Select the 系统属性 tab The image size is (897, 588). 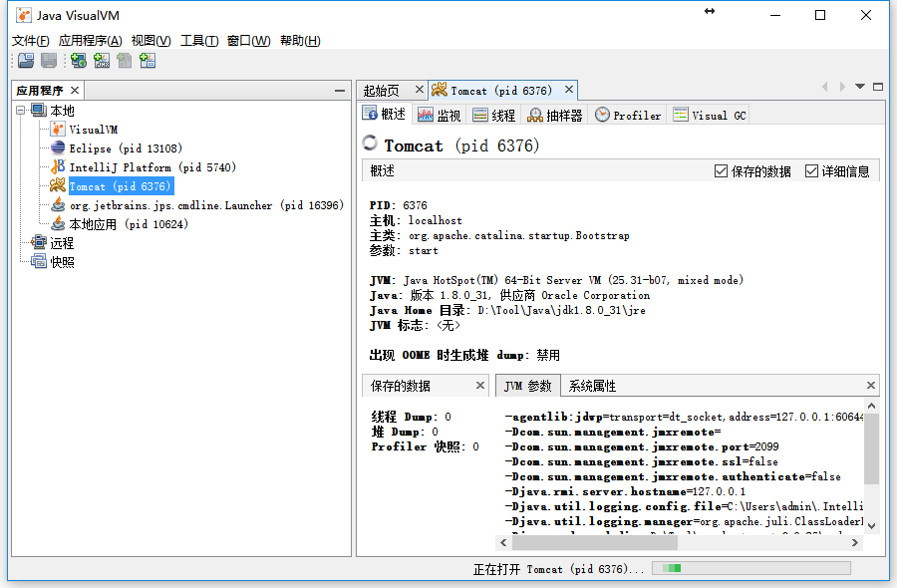(592, 386)
